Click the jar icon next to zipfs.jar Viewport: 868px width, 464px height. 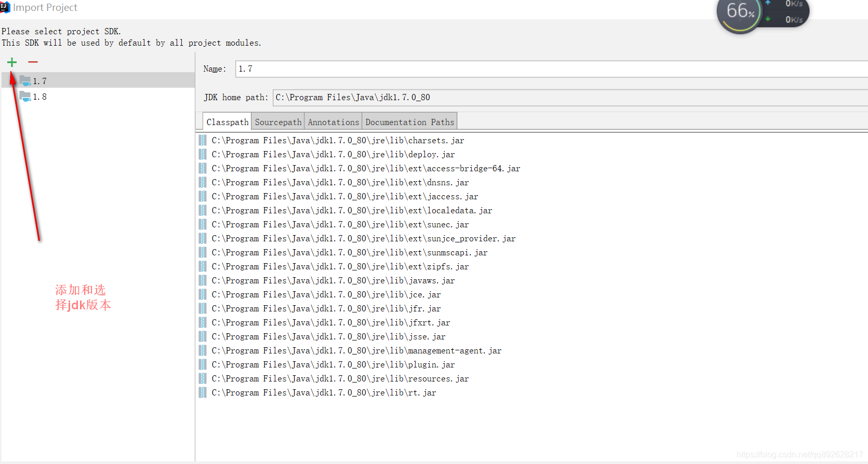pyautogui.click(x=203, y=266)
